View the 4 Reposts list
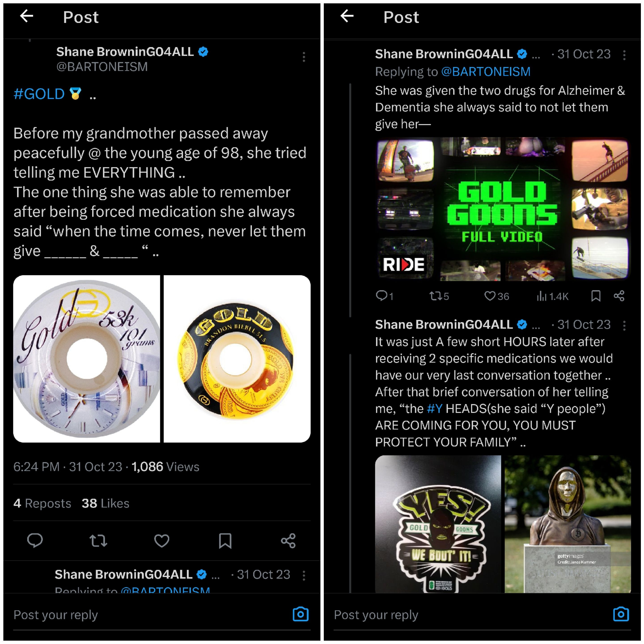Image resolution: width=644 pixels, height=644 pixels. pos(42,503)
